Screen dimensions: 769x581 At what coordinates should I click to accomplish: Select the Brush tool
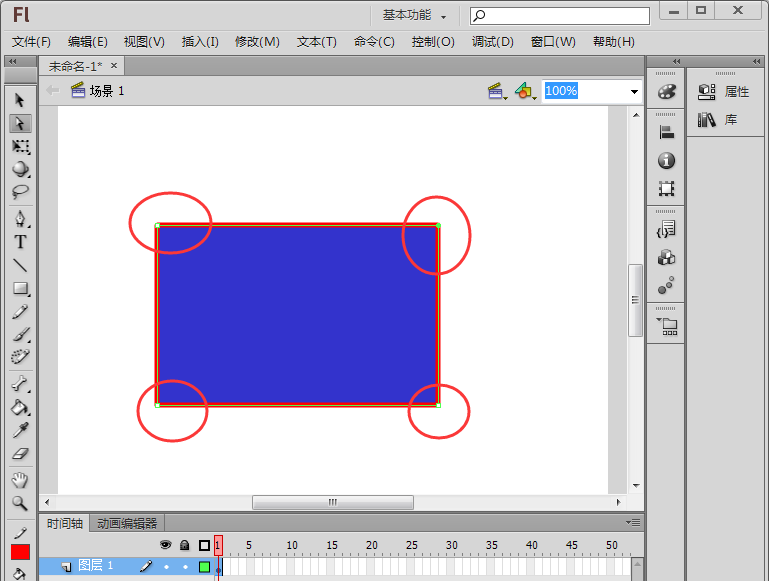click(20, 334)
